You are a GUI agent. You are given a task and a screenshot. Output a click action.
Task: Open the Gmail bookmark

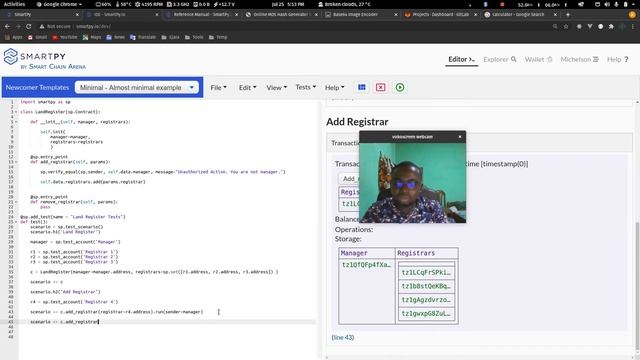click(37, 37)
